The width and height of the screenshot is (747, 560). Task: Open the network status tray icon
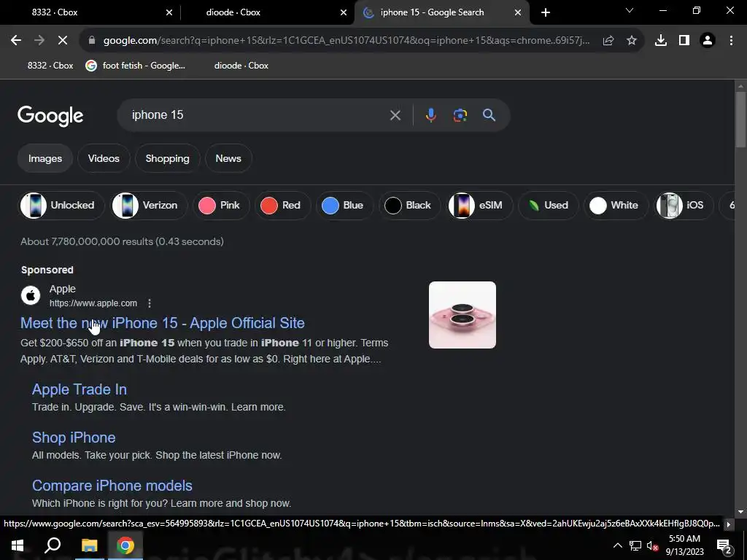coord(635,545)
